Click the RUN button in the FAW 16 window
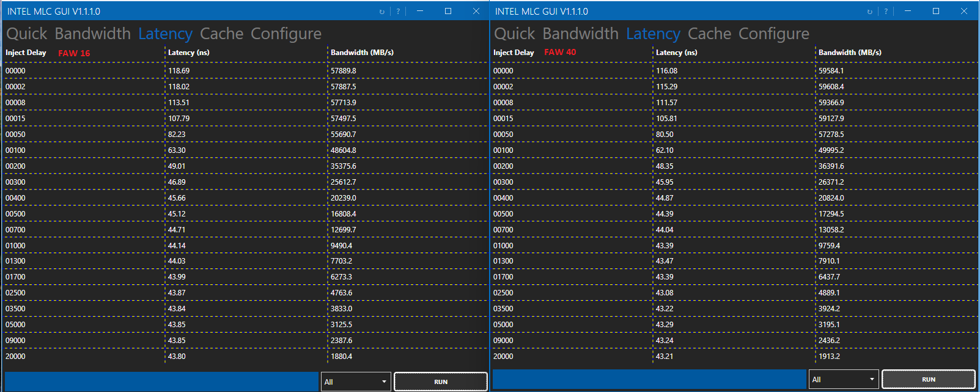 pyautogui.click(x=441, y=382)
